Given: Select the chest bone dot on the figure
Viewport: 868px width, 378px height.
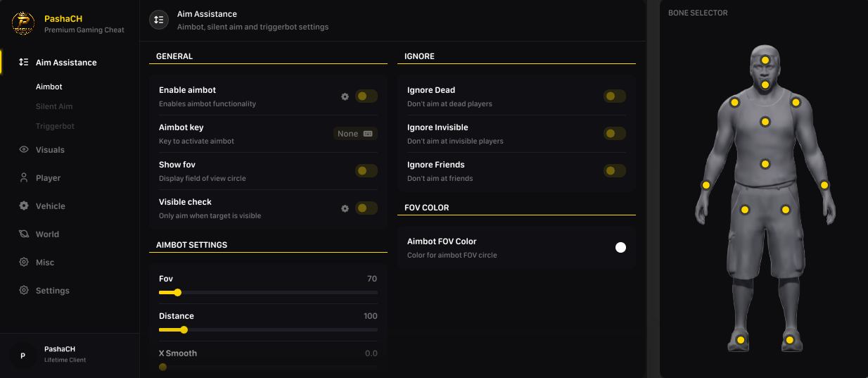Looking at the screenshot, I should click(765, 122).
